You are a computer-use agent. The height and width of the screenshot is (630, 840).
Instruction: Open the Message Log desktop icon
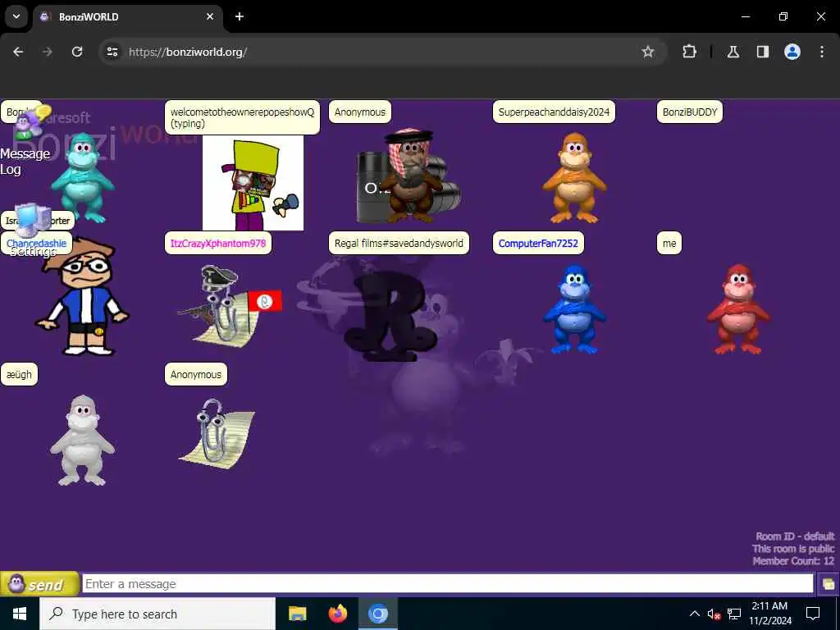[27, 142]
